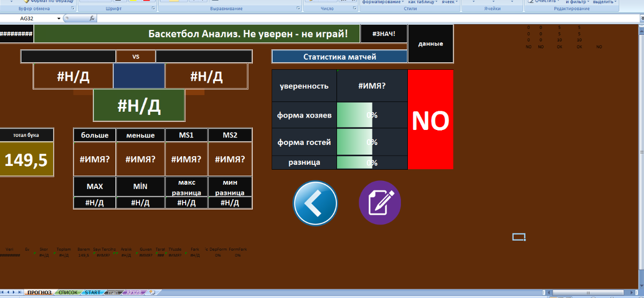Switch to the START sheet tab

(x=92, y=293)
